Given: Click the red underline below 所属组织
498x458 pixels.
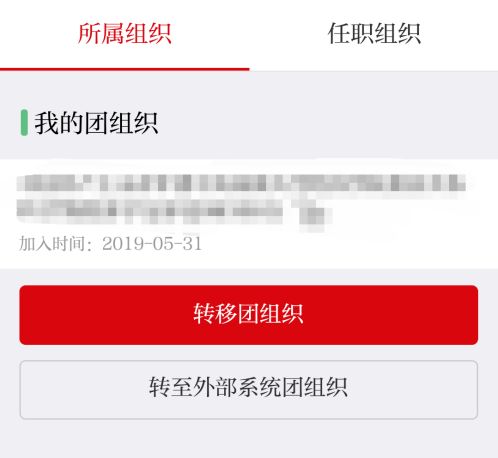Looking at the screenshot, I should [125, 69].
